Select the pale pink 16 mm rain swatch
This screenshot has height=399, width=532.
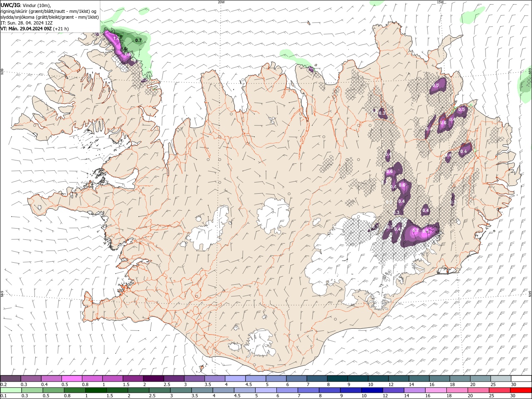(436, 390)
